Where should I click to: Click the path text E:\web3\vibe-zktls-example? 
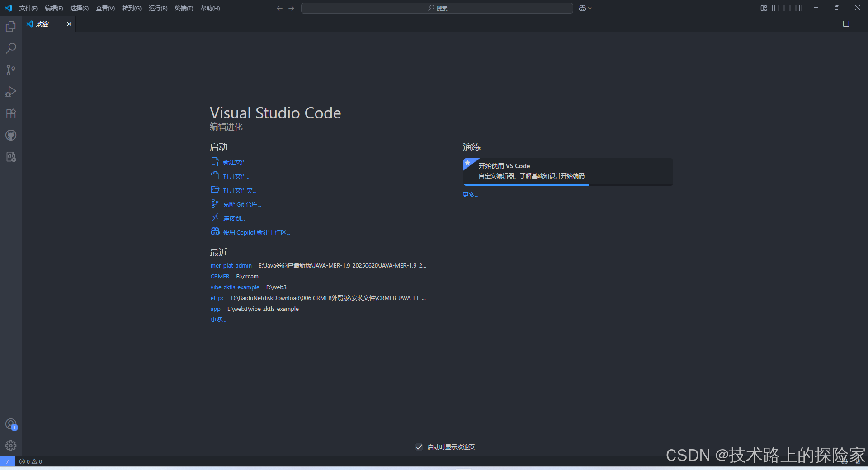(x=263, y=309)
